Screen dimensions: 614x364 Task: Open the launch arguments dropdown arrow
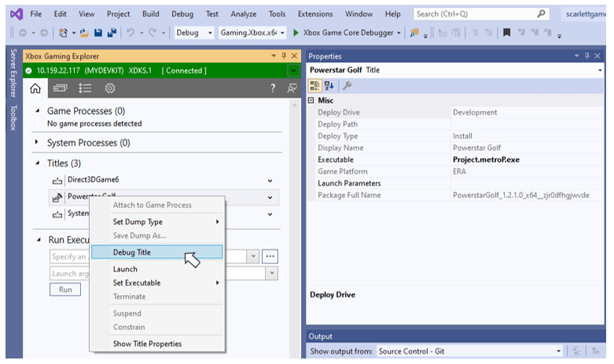click(271, 273)
